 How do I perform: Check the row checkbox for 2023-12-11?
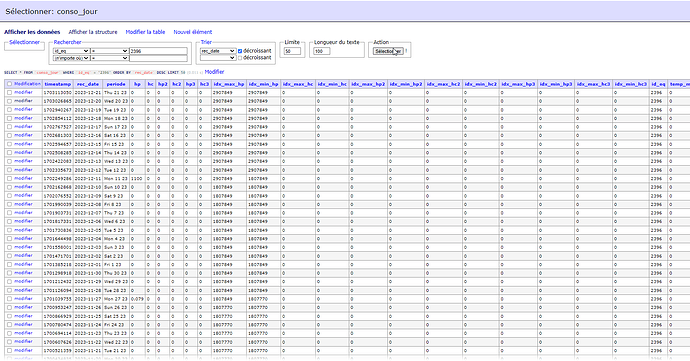[x=9, y=179]
